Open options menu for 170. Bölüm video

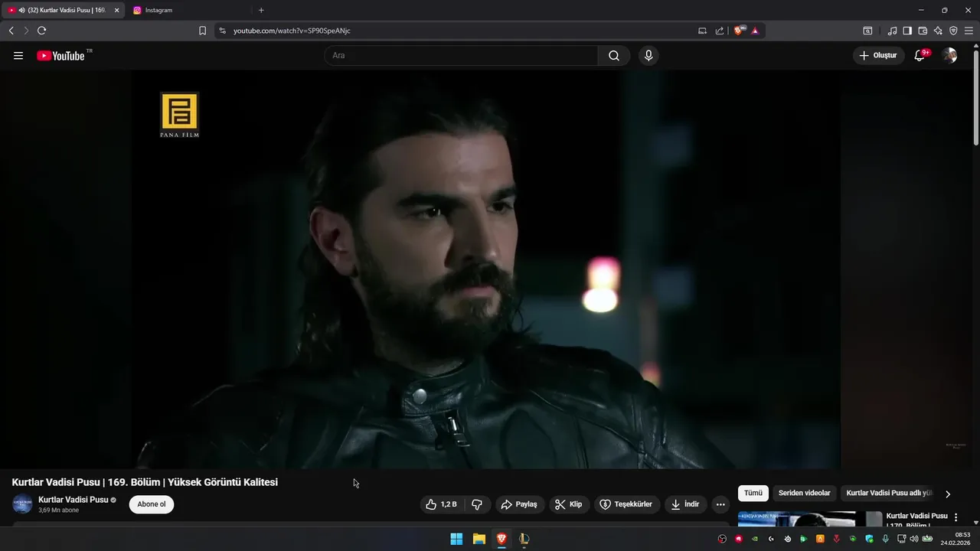click(x=955, y=518)
